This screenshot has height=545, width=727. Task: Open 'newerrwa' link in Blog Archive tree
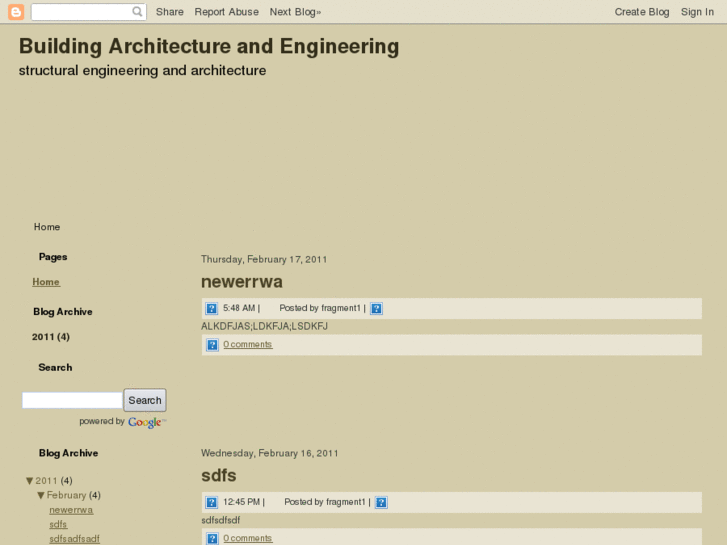click(71, 510)
